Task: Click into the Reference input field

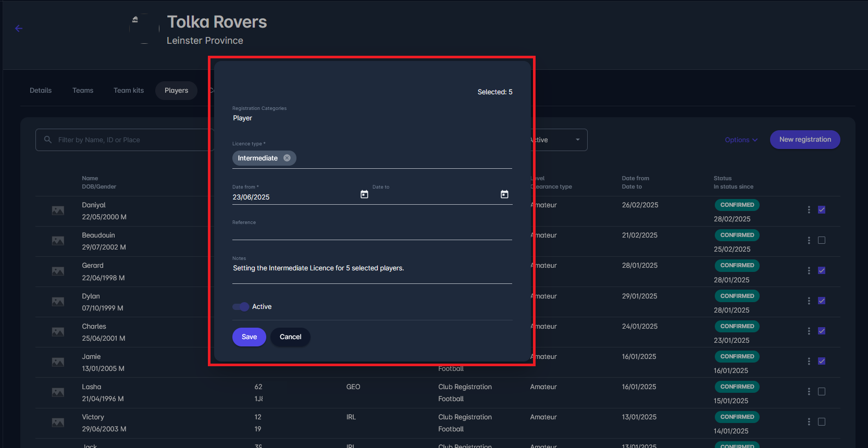Action: click(372, 232)
